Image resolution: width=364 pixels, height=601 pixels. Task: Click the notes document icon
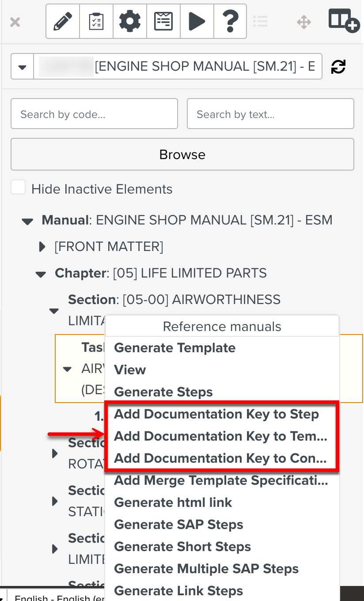tap(163, 21)
